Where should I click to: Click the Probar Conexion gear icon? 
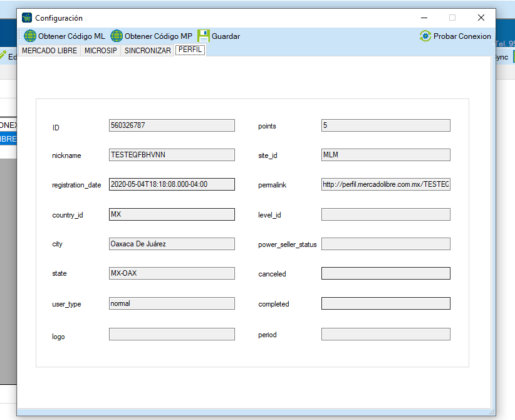[x=425, y=36]
